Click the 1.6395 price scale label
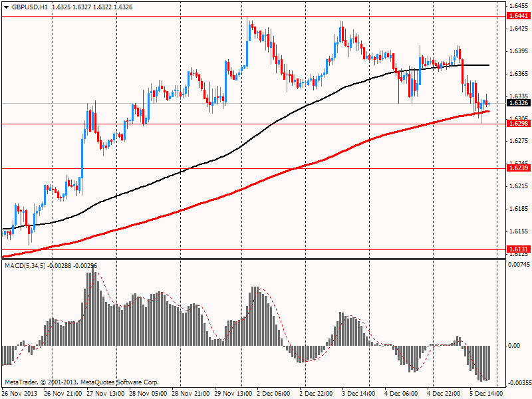 click(x=519, y=51)
